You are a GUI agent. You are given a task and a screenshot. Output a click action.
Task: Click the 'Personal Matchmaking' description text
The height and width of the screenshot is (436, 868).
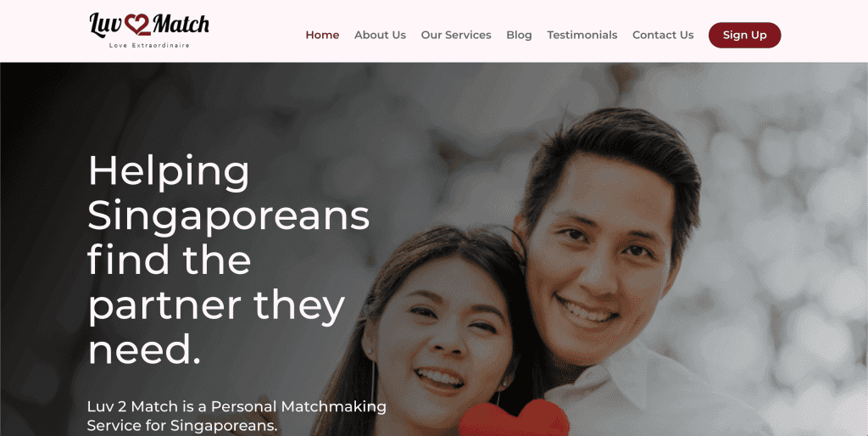[x=299, y=406]
